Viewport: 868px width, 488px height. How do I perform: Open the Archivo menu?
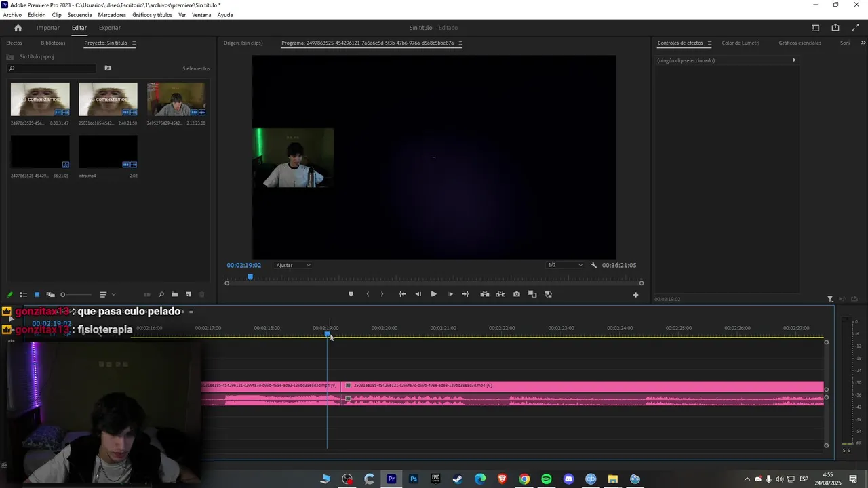tap(12, 15)
